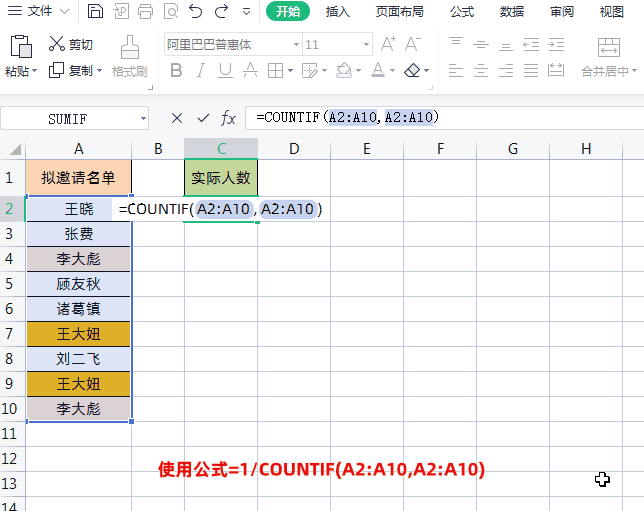
Task: Open Print Preview icon
Action: point(171,11)
